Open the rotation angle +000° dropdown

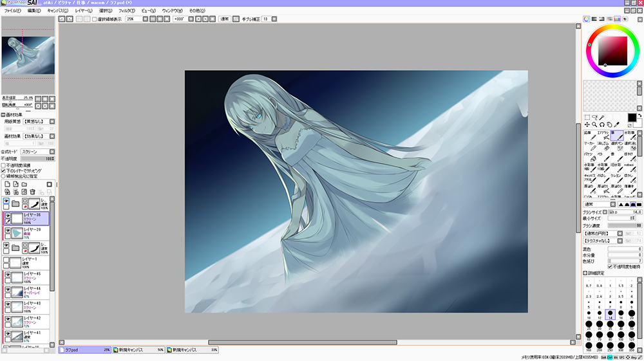191,19
